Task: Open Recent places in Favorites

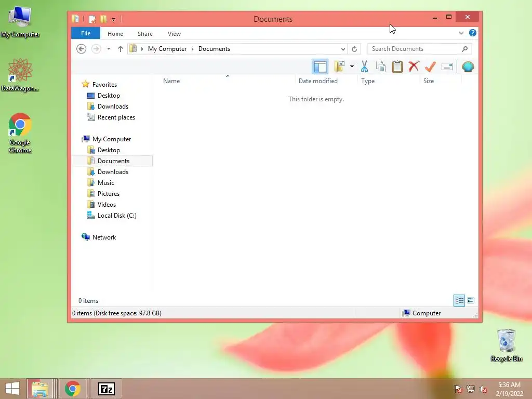Action: [116, 117]
